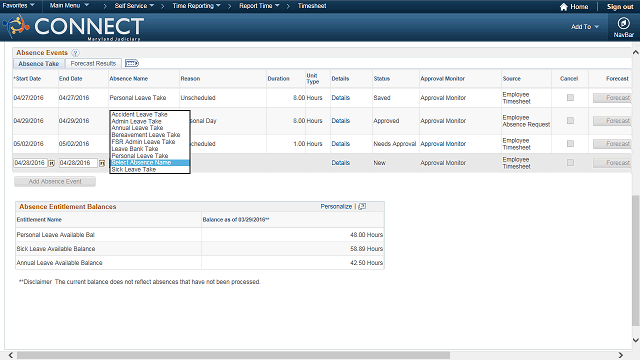
Task: Click Forecast button for 04/27/2016 row
Action: (612, 98)
